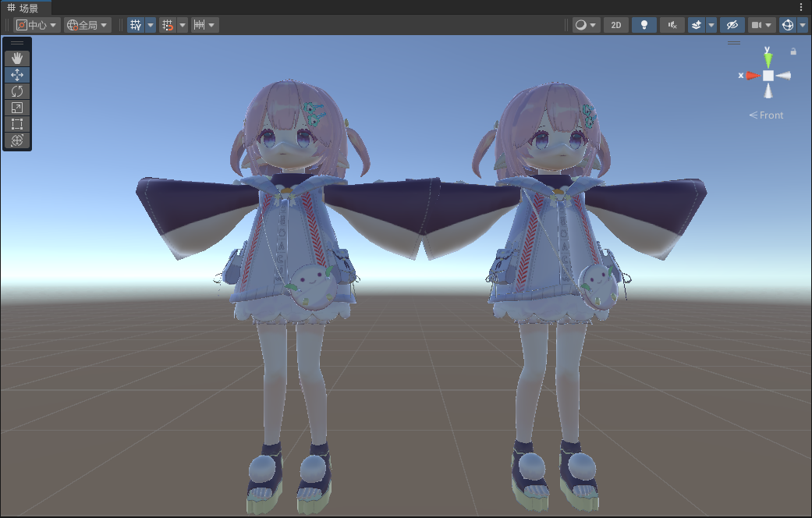Image resolution: width=812 pixels, height=518 pixels.
Task: Select the Hand view tool
Action: (x=17, y=59)
